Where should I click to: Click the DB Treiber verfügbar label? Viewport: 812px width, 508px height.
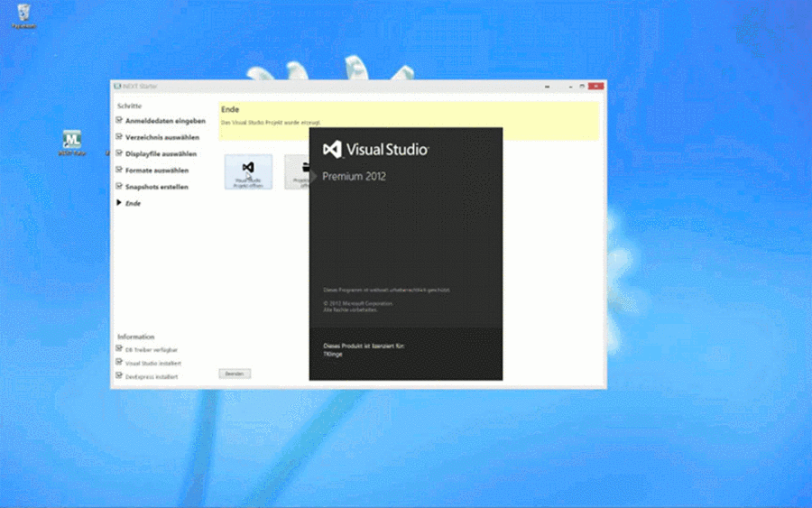click(152, 350)
